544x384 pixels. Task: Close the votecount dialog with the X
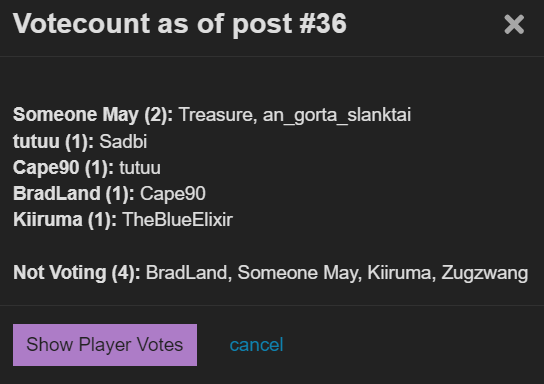click(x=514, y=24)
